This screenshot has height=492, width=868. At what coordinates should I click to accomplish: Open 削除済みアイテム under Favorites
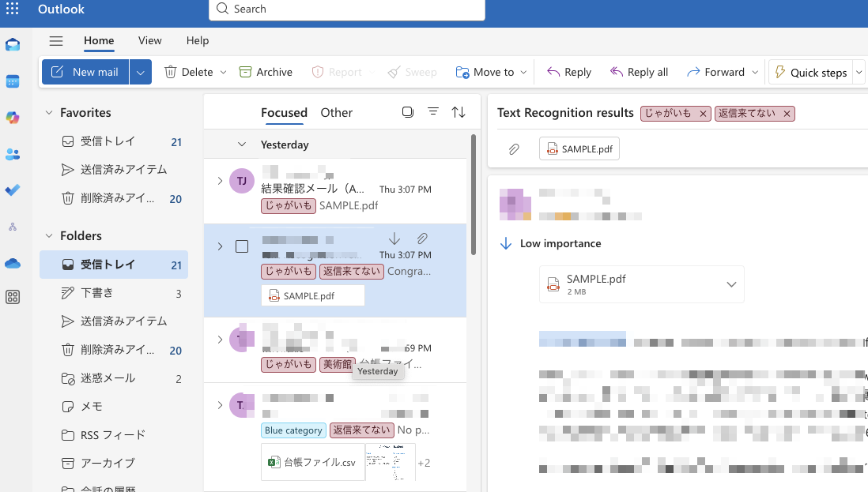114,198
